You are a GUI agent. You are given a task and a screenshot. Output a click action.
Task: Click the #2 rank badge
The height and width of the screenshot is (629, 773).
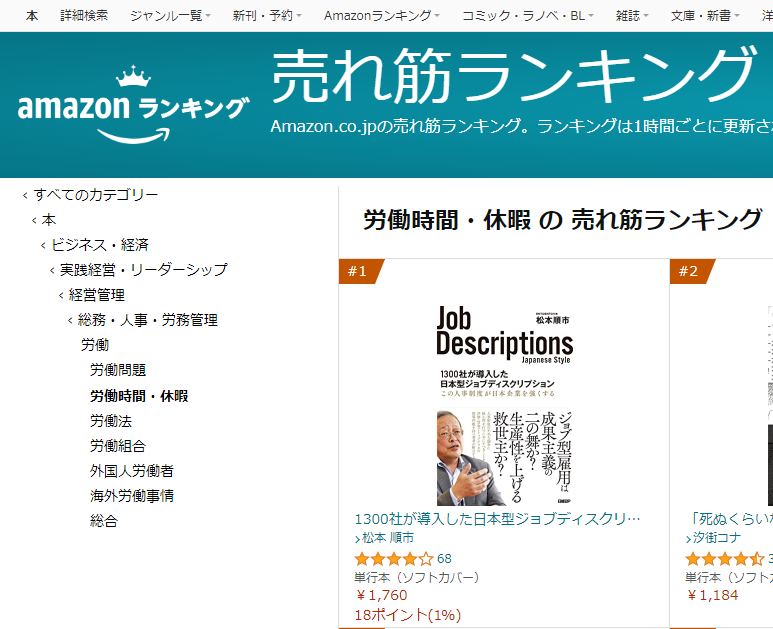(691, 271)
